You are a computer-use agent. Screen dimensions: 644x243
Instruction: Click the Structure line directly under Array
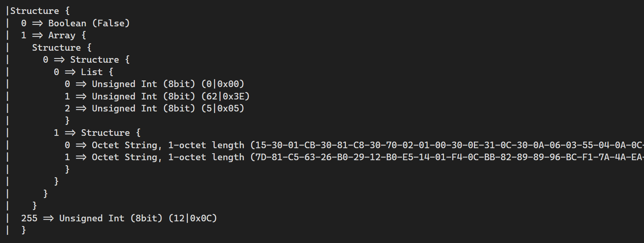pyautogui.click(x=61, y=48)
